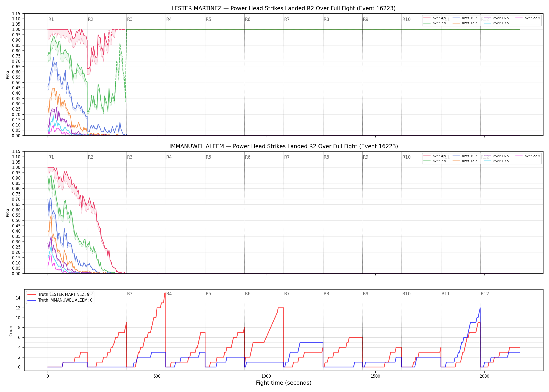Click the 8 tick on the Count axis

click(19, 327)
